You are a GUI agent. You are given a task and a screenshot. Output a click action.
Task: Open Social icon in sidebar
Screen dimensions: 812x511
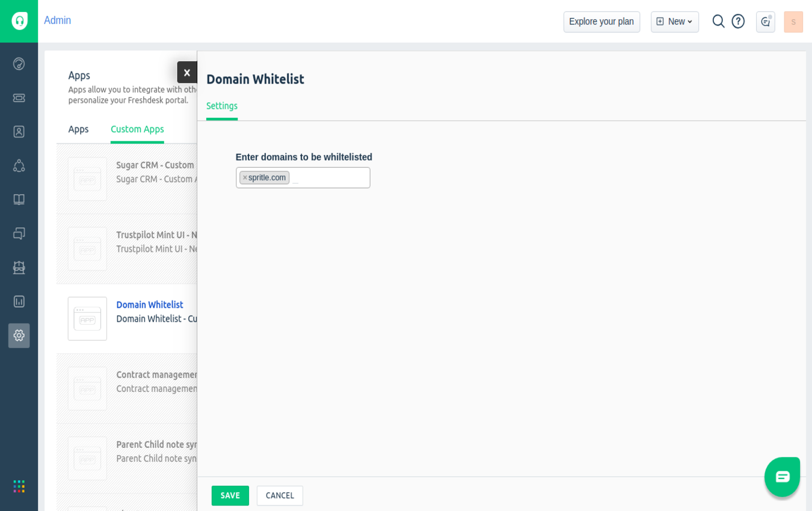click(19, 165)
